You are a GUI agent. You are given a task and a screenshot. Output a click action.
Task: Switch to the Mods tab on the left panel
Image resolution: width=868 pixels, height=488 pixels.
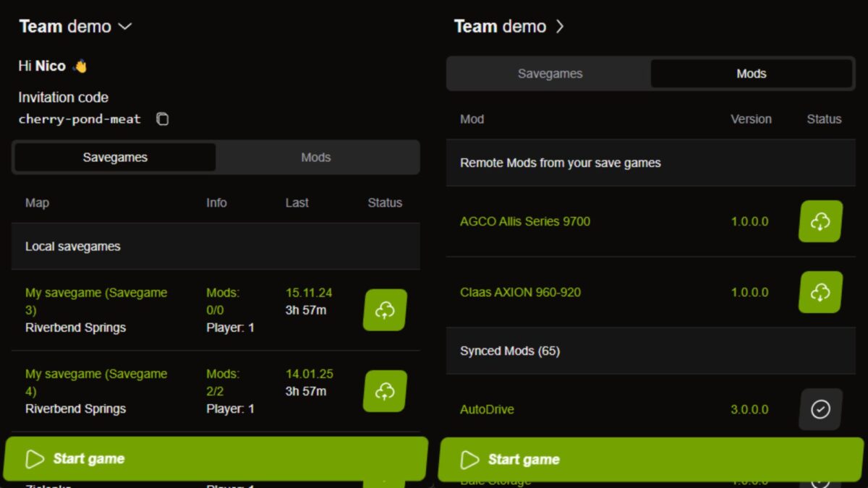[316, 157]
